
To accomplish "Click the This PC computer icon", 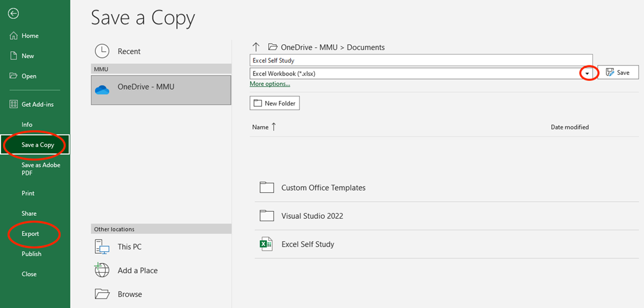I will click(x=102, y=247).
